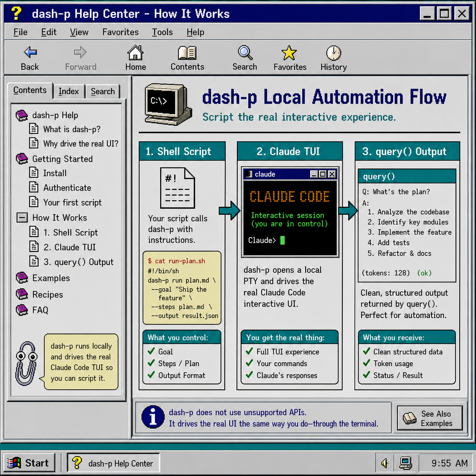Screen dimensions: 476x476
Task: Open the Edit menu
Action: (49, 32)
